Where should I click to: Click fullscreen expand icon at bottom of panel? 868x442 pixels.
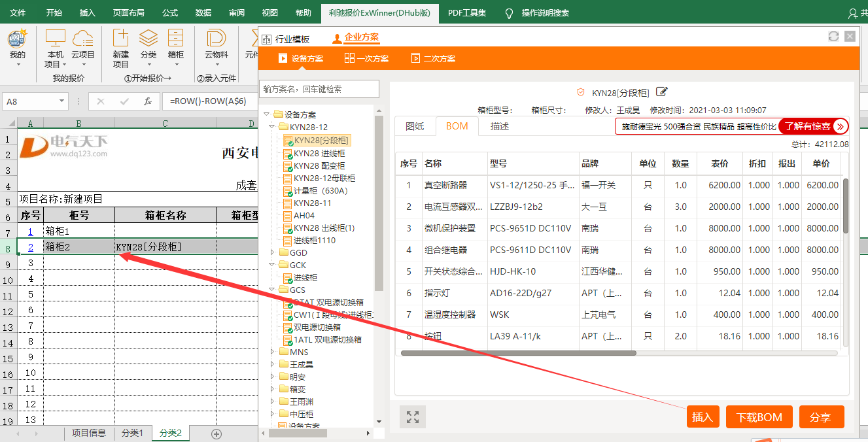point(413,416)
